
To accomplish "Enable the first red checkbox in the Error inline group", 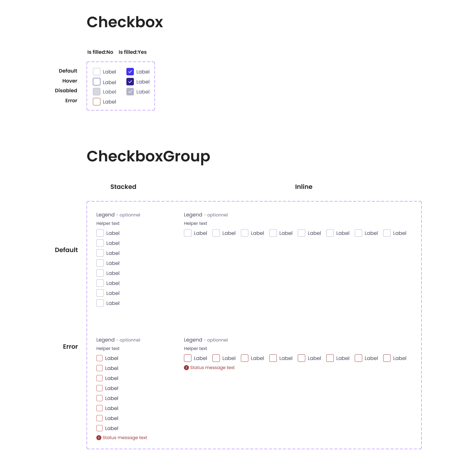I will coord(188,358).
